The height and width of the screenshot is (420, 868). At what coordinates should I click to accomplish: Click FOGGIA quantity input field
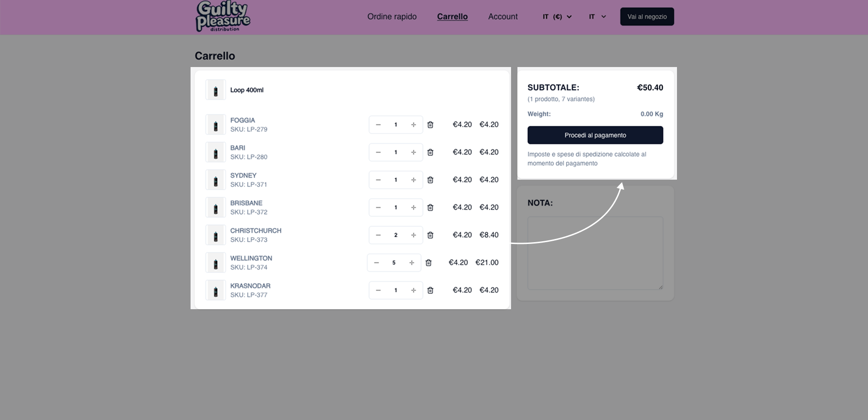(x=396, y=124)
